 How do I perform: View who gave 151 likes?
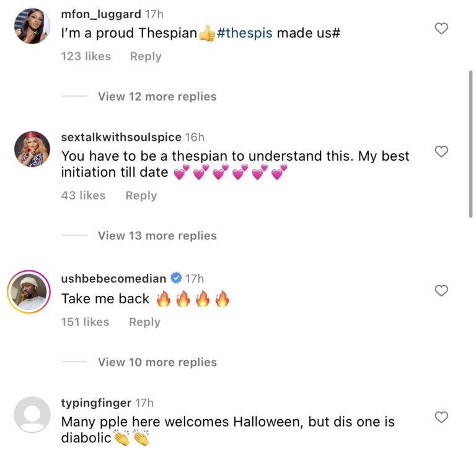[x=85, y=322]
